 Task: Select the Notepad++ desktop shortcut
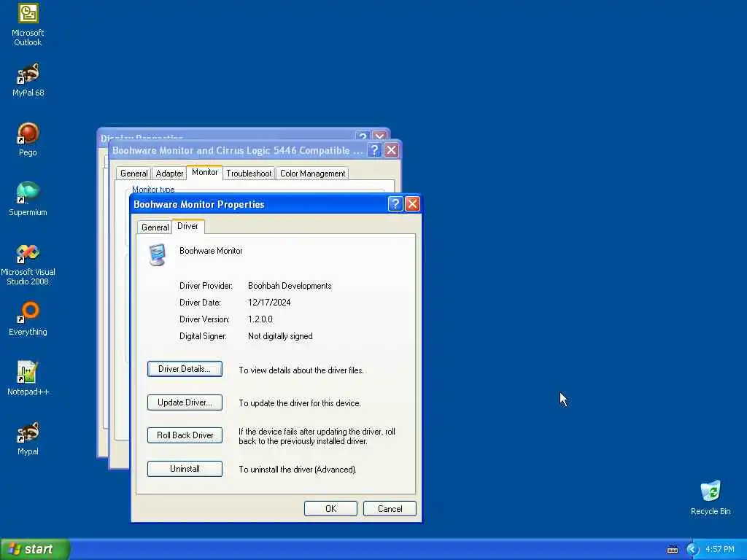[28, 378]
